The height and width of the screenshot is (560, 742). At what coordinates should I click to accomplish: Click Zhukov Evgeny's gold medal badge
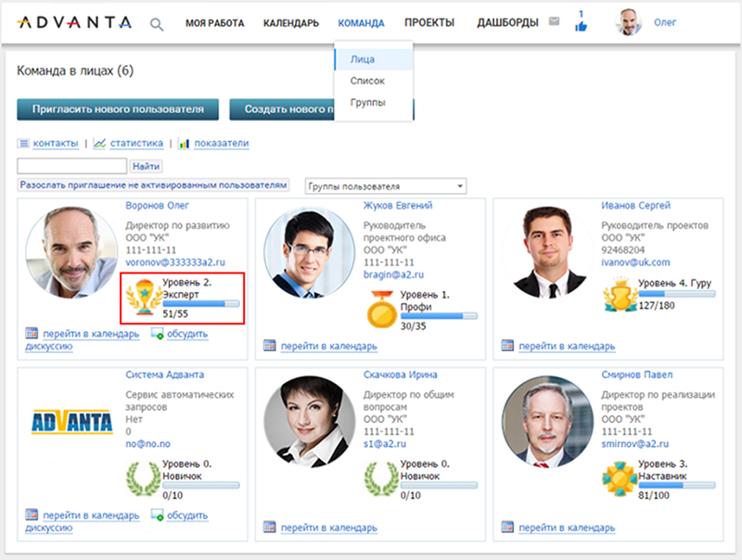click(381, 310)
